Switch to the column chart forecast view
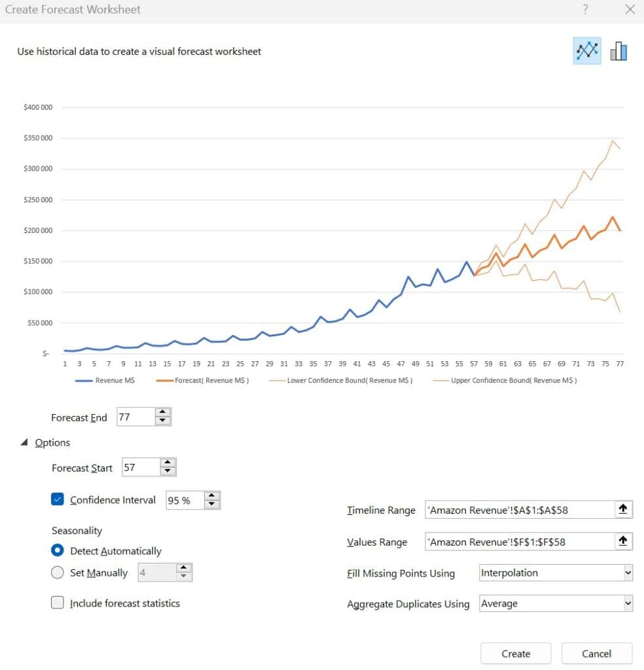Viewport: 644px width, 670px height. click(618, 50)
